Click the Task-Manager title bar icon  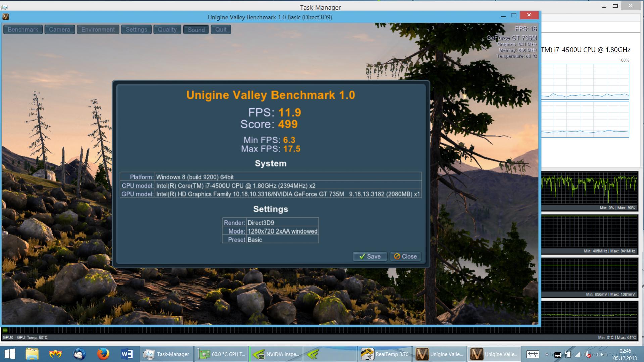5,7
